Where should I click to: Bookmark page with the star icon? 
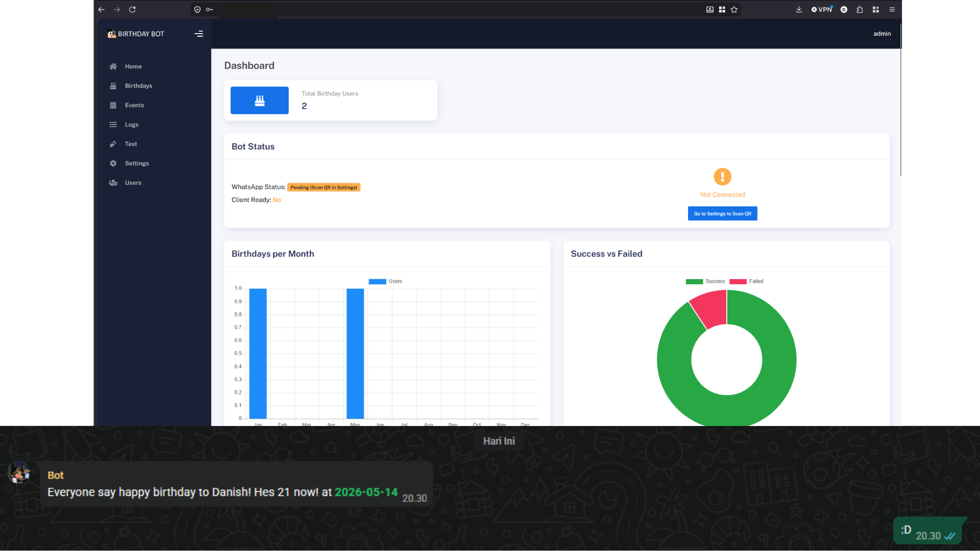[x=734, y=10]
